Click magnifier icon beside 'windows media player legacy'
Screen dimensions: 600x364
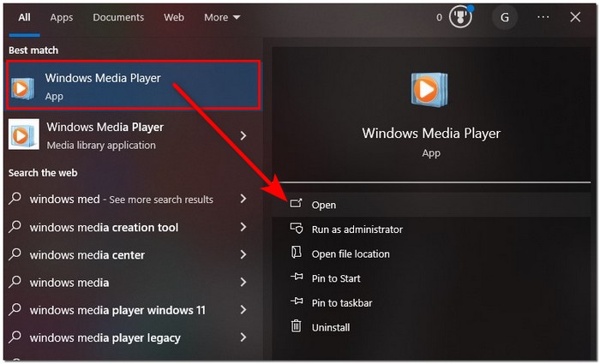pos(15,337)
